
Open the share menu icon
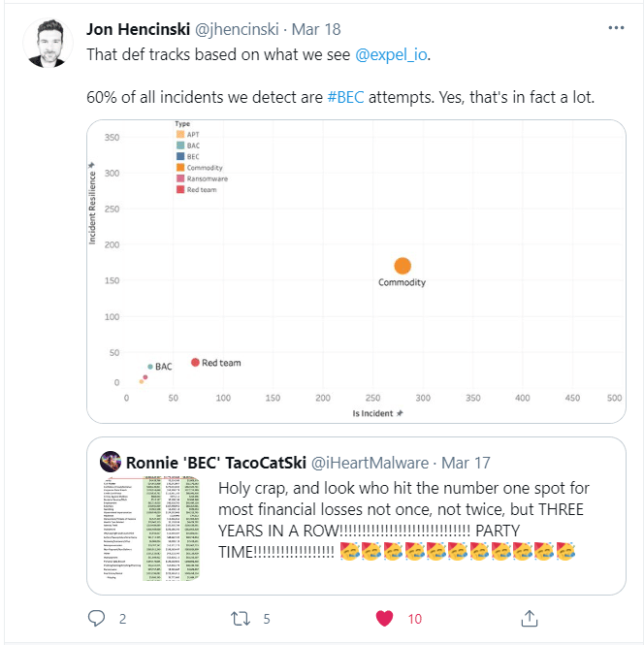[x=530, y=618]
